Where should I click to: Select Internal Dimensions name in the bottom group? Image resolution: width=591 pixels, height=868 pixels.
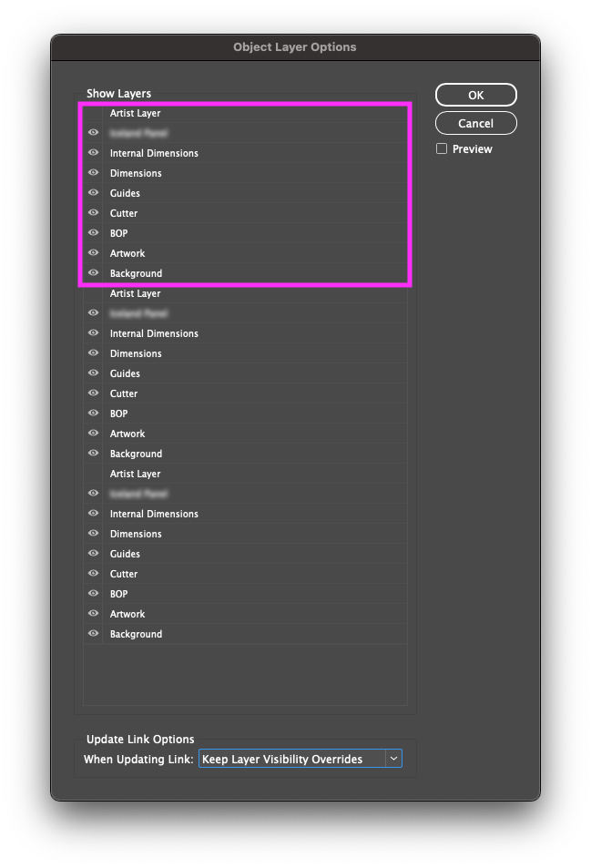tap(154, 514)
